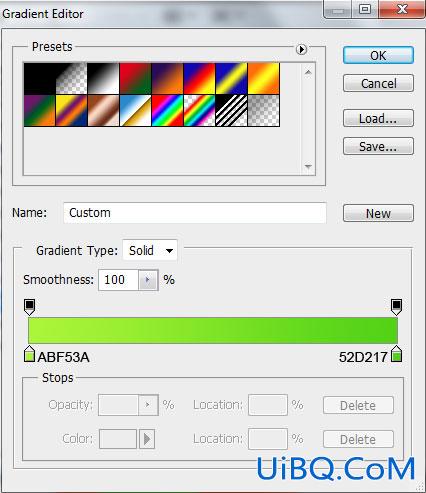
Task: Click the stop Color swatch box
Action: [x=118, y=439]
